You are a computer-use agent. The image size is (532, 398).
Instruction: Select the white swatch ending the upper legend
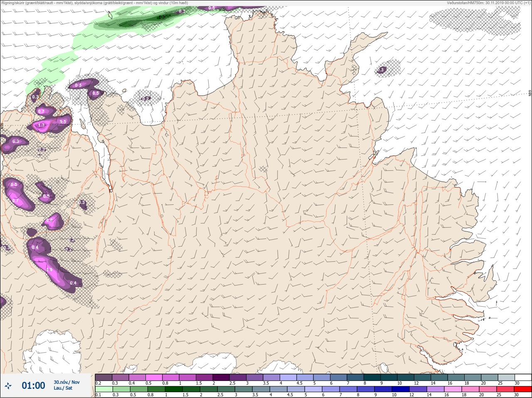click(523, 377)
